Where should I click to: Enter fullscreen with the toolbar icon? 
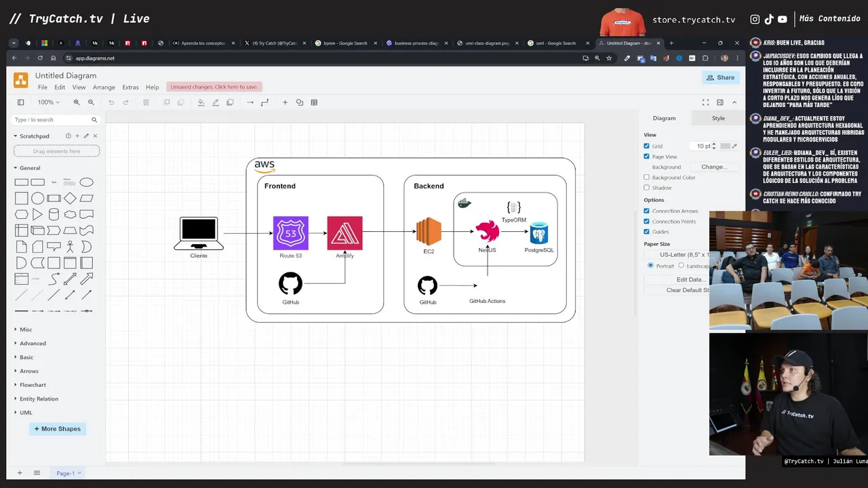click(705, 102)
